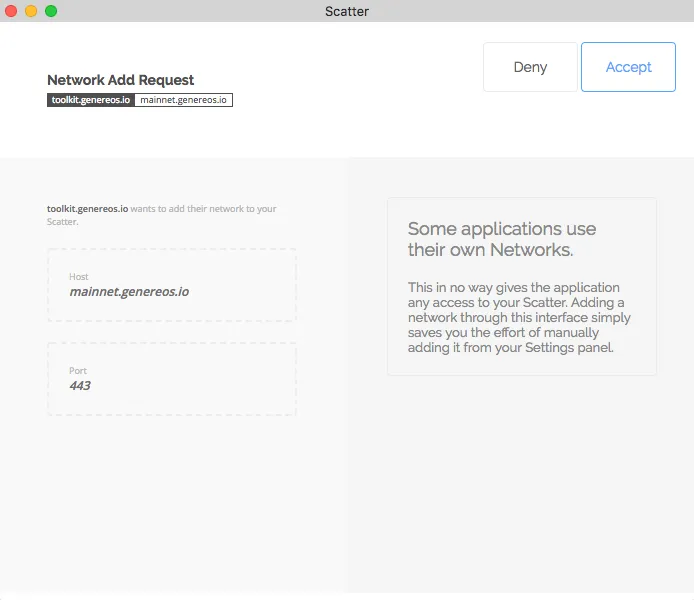Maximize Scatter using the green button

pos(51,11)
